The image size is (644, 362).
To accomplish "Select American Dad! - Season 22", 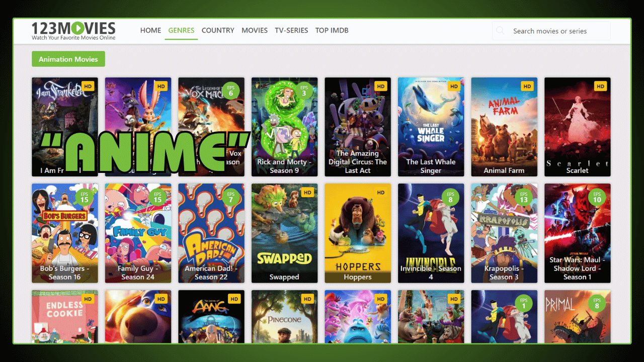I will click(x=211, y=273).
